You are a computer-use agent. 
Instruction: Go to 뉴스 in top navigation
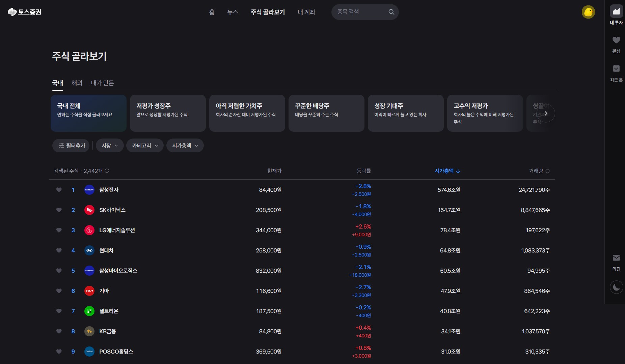pyautogui.click(x=233, y=12)
